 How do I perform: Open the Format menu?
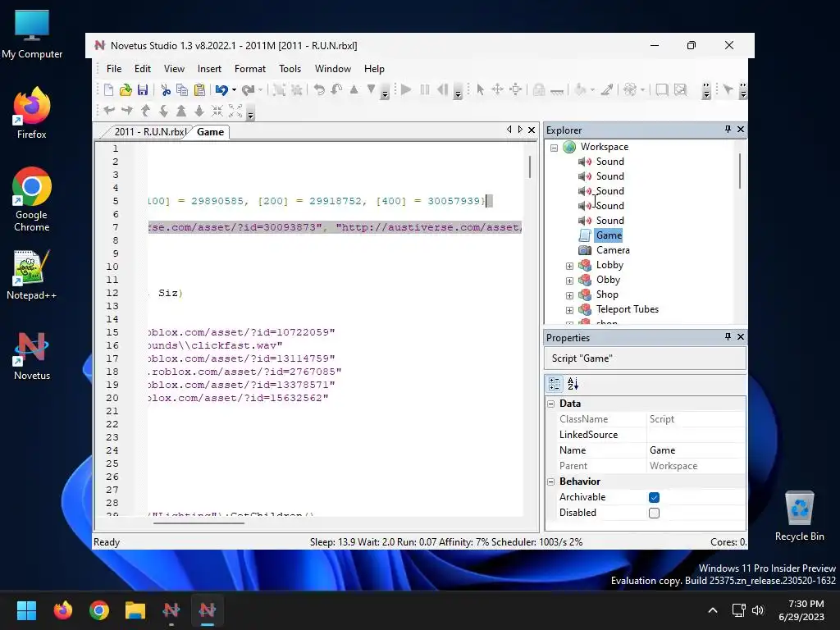249,69
